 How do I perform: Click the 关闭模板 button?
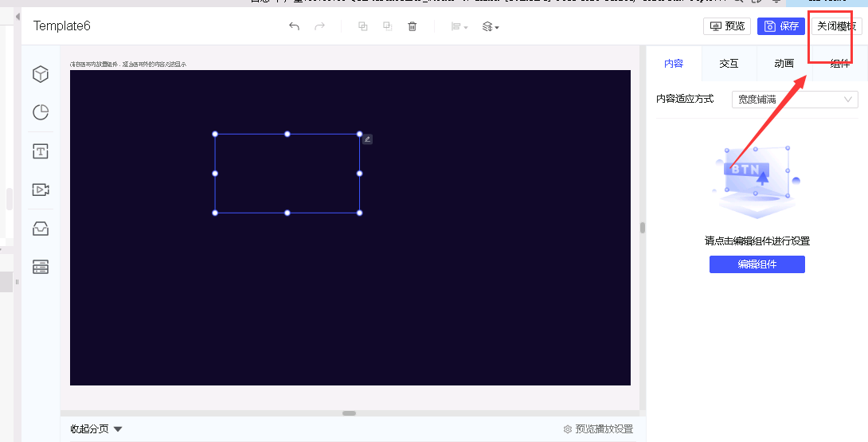(836, 26)
